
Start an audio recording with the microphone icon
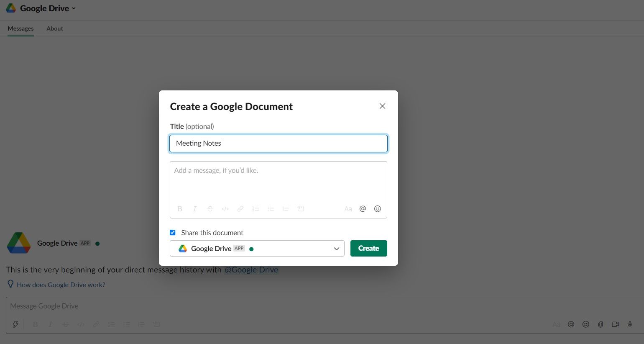pos(630,324)
